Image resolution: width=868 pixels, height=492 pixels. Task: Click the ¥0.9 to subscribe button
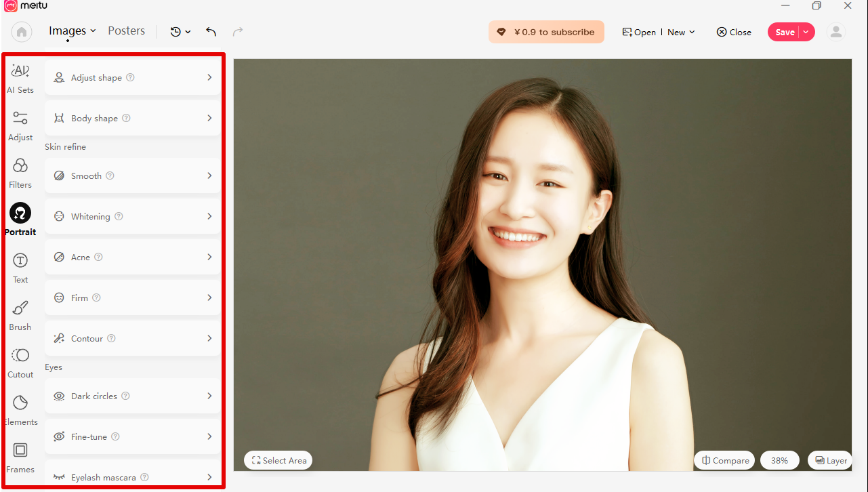click(x=546, y=32)
